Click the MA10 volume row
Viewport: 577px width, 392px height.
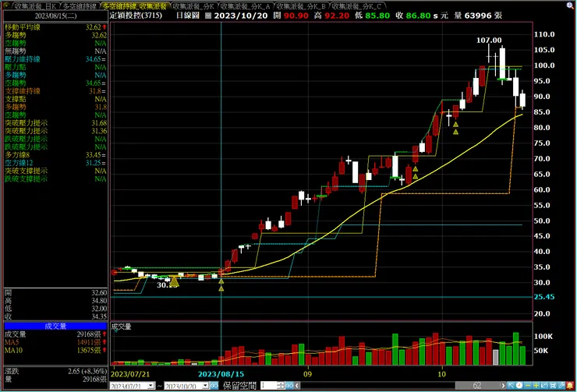coord(55,351)
